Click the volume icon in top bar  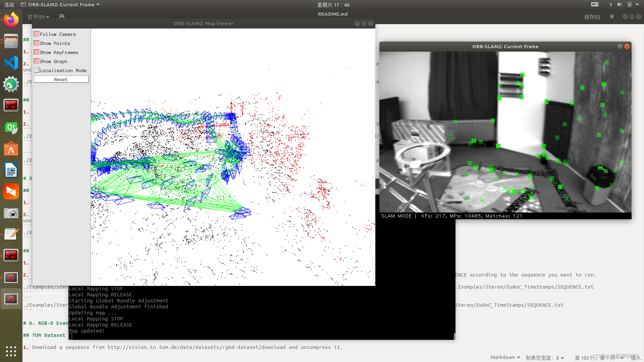[x=620, y=5]
